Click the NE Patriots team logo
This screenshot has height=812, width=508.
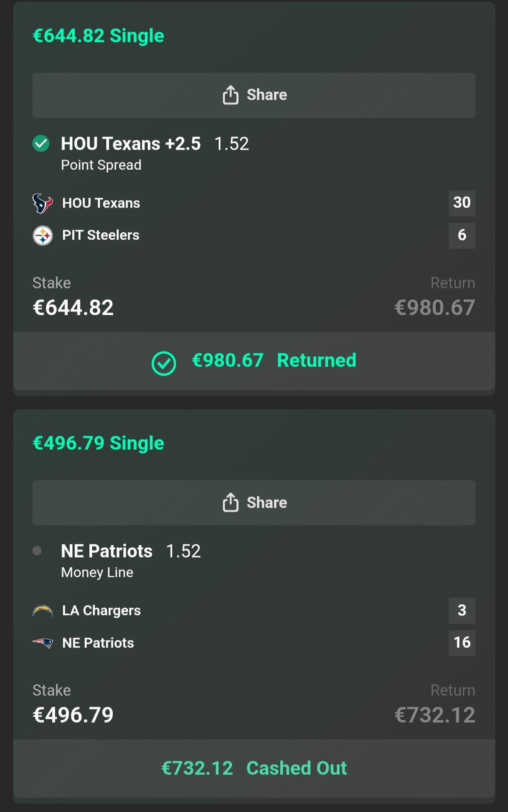click(x=42, y=643)
